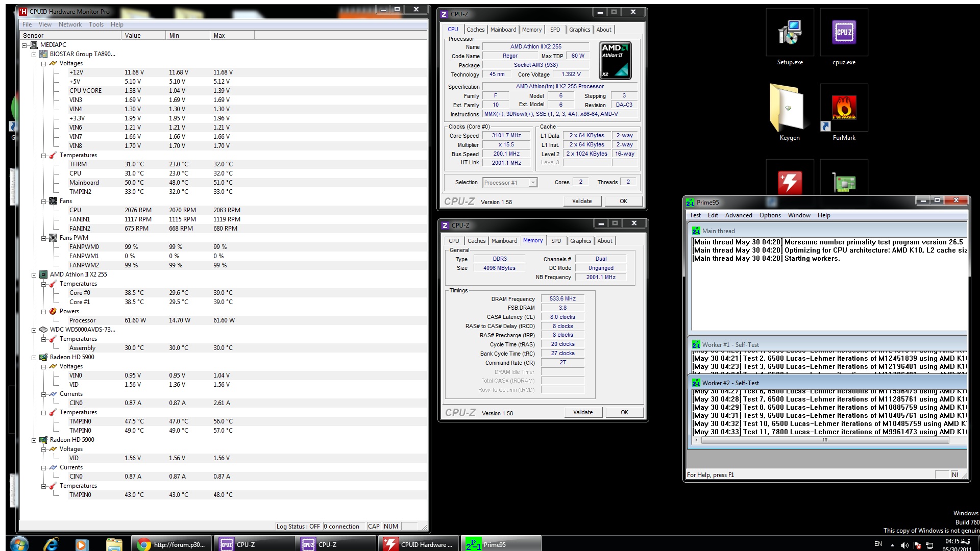Open the File menu in Hardware Monitor
This screenshot has width=980, height=551.
click(x=27, y=24)
